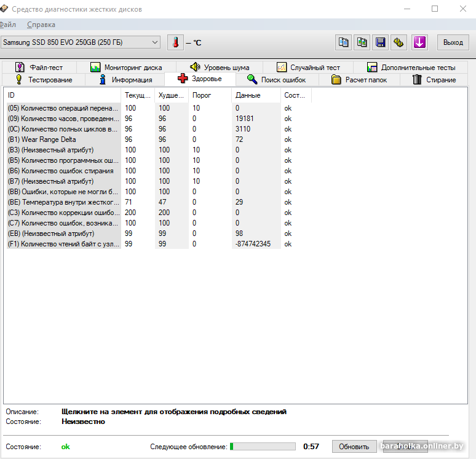This screenshot has width=476, height=459.
Task: Switch to the Поиск ошибок tab
Action: coord(277,79)
